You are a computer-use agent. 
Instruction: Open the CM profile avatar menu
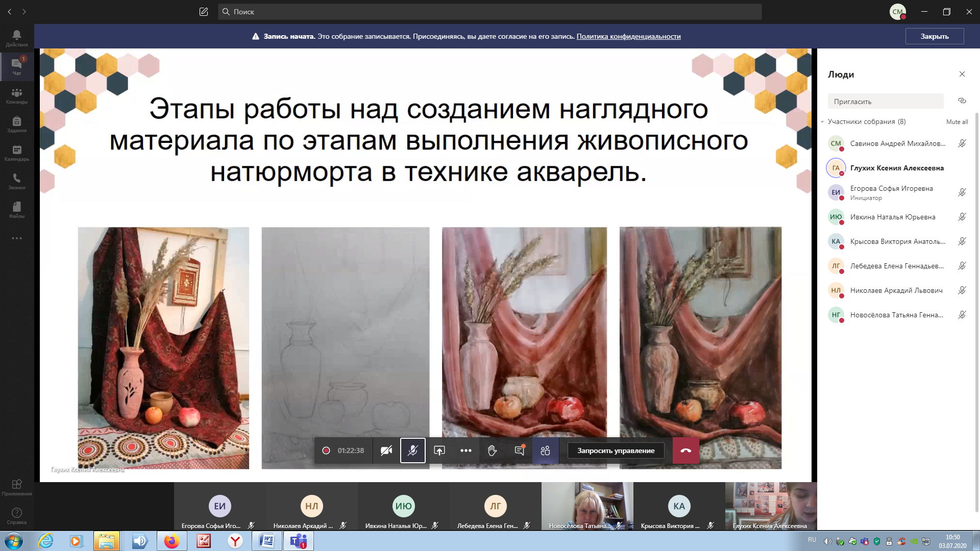[x=898, y=12]
